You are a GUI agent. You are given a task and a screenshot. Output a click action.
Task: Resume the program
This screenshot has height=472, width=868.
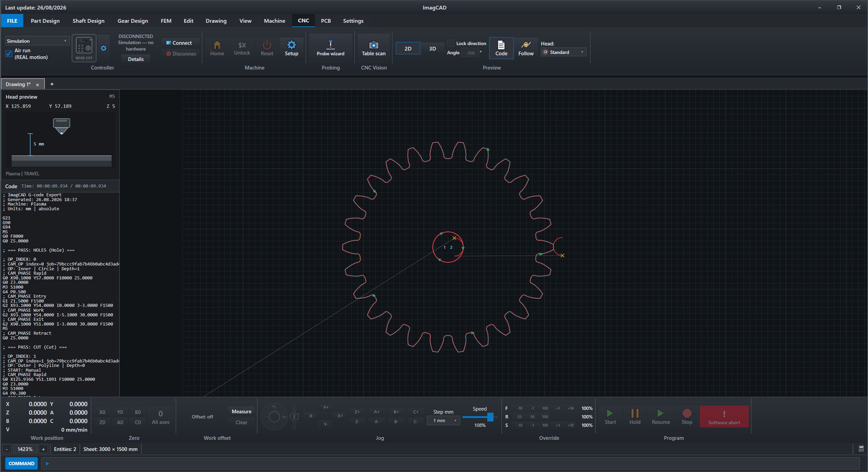click(x=661, y=417)
